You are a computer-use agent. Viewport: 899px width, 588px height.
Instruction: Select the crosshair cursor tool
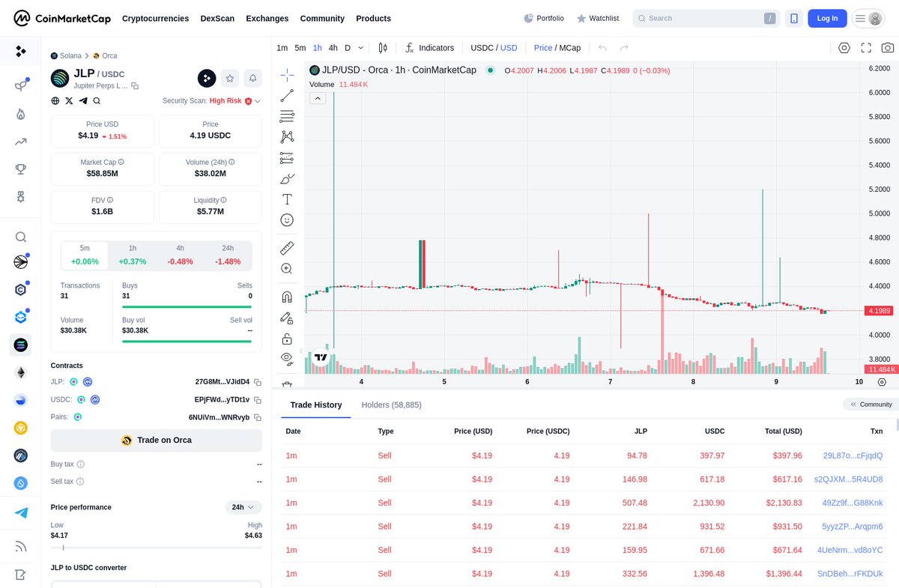pos(287,75)
